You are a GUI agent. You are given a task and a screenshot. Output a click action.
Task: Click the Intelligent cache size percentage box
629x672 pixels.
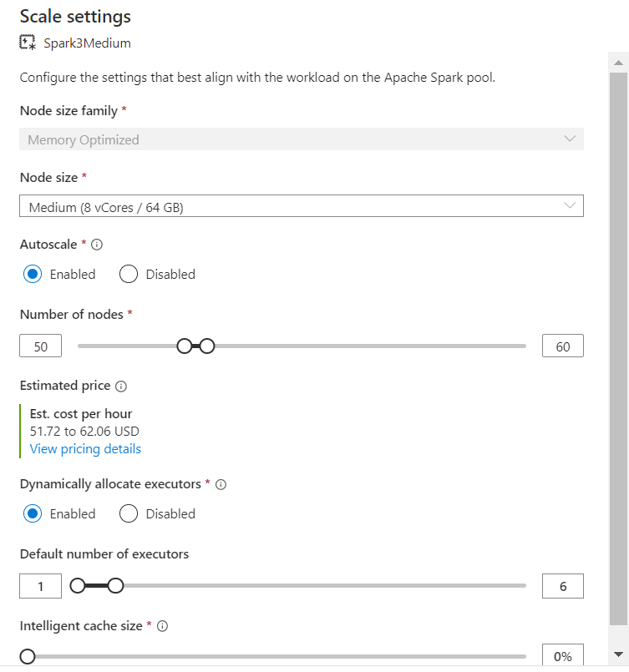pos(562,655)
